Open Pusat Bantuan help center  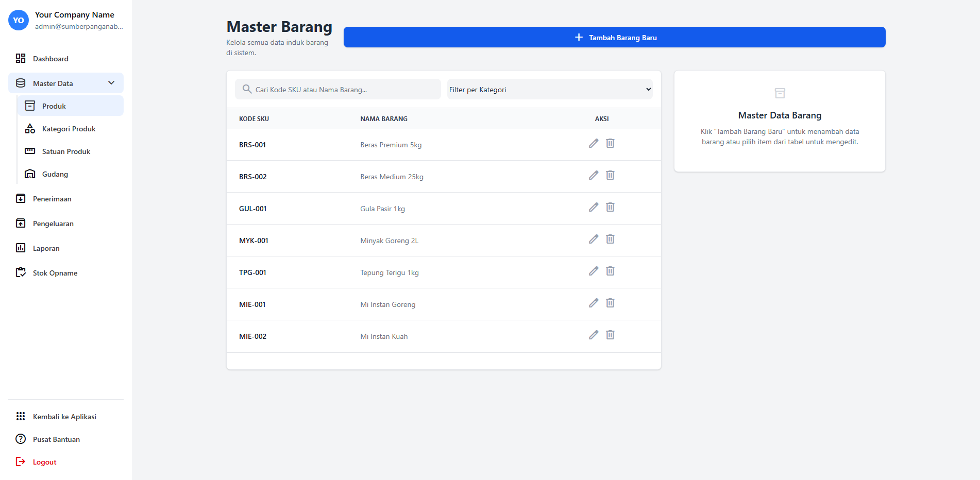coord(56,439)
